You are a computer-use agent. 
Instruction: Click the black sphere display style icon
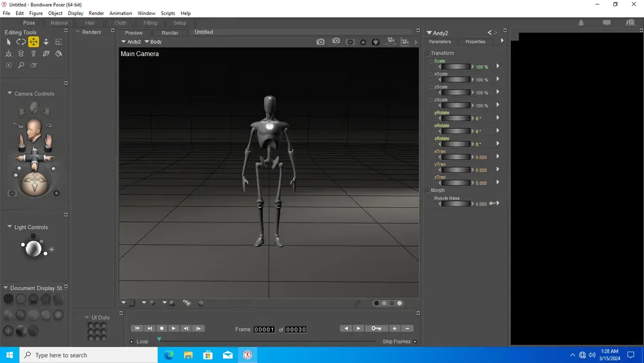click(x=8, y=299)
